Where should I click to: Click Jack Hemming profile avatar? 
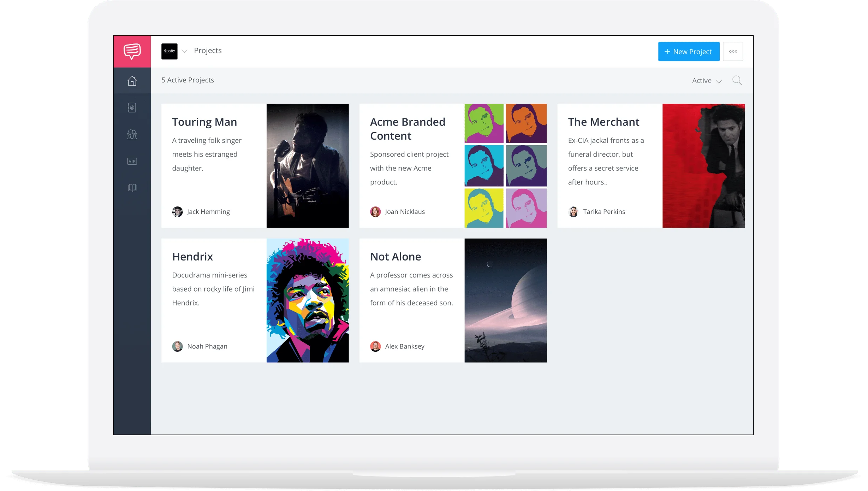tap(177, 211)
